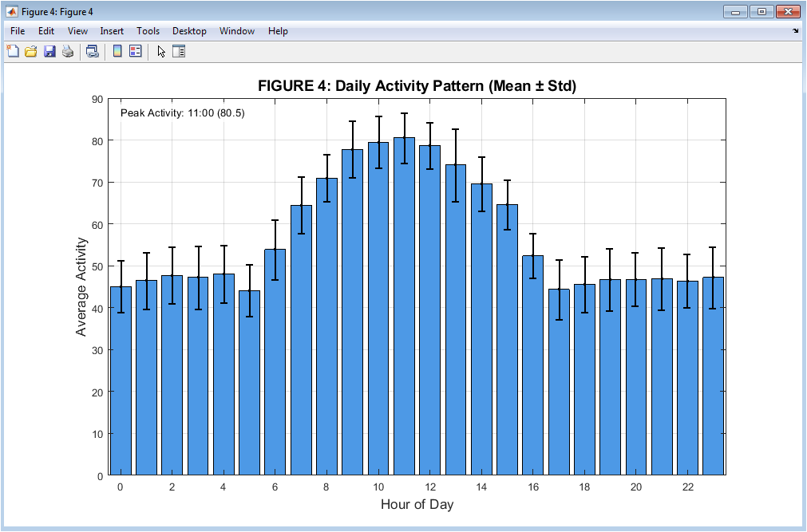Open the File menu
Viewport: 807px width, 532px height.
pos(18,31)
